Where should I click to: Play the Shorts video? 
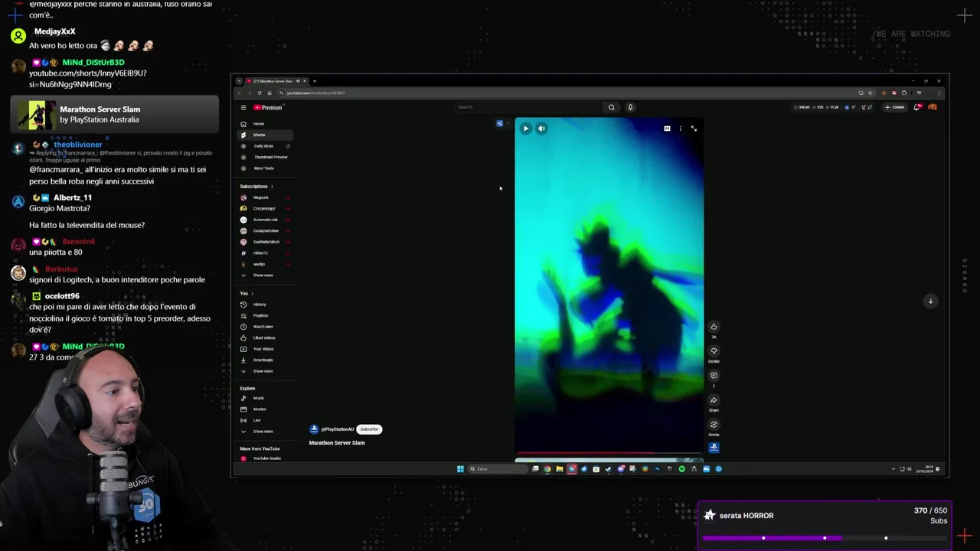pos(525,129)
